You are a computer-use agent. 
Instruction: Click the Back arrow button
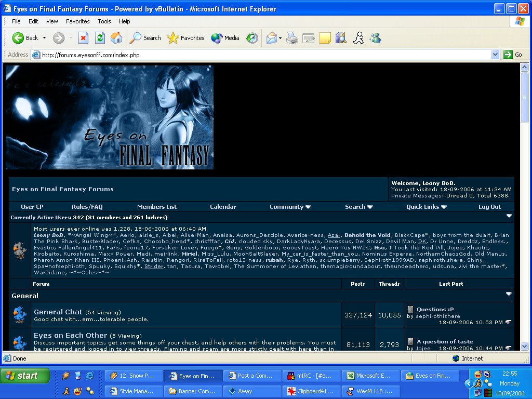[25, 37]
